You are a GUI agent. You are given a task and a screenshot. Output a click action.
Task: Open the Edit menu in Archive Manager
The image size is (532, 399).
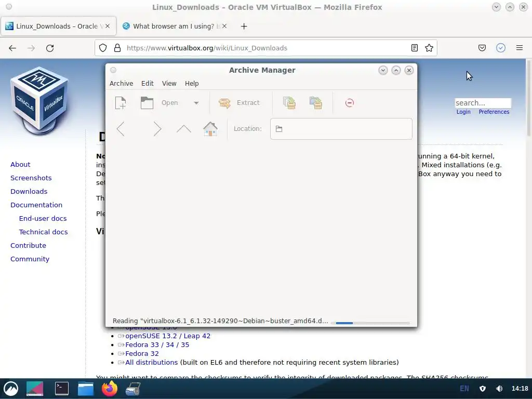click(x=147, y=84)
